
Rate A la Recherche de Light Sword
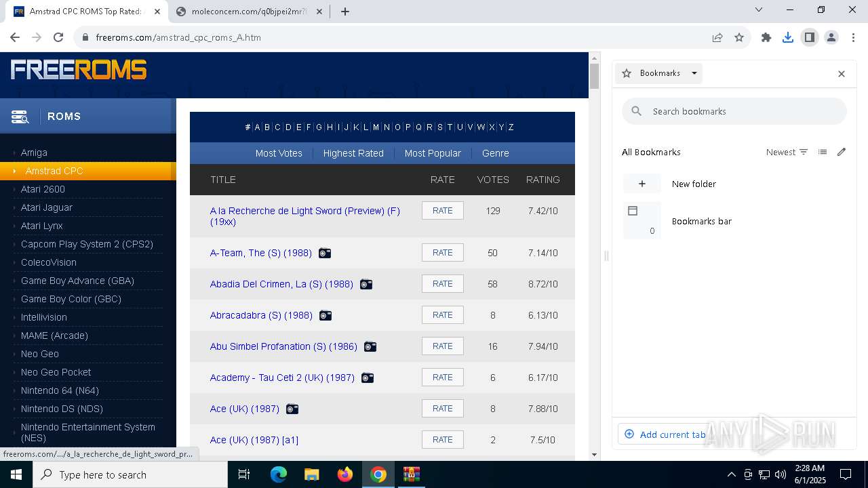tap(443, 211)
